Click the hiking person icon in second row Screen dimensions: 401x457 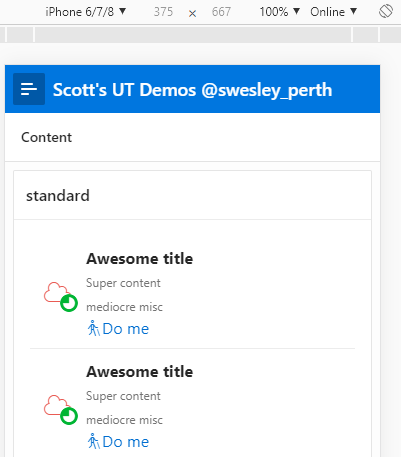(x=94, y=441)
